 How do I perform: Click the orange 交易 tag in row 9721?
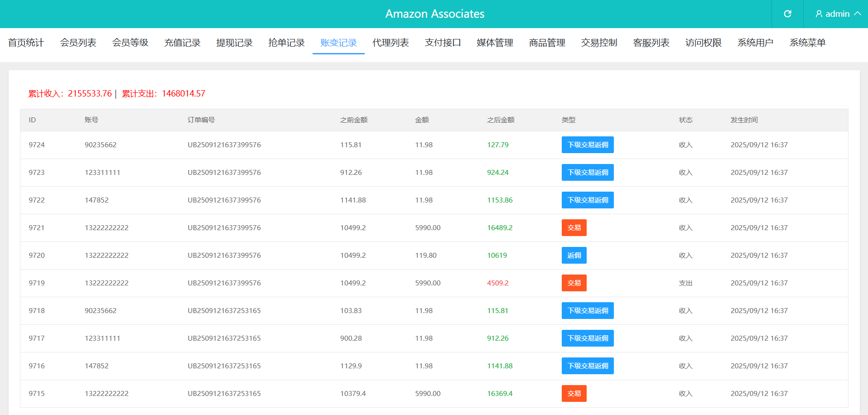coord(574,228)
